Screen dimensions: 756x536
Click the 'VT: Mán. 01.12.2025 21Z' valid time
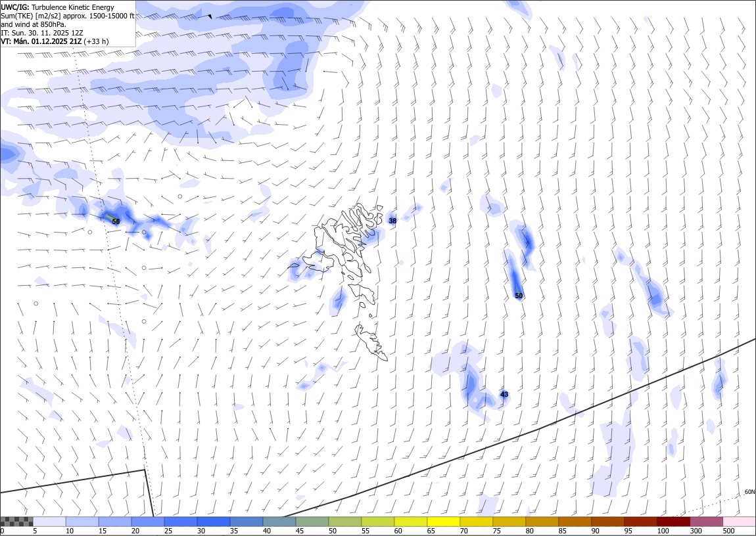tap(41, 41)
